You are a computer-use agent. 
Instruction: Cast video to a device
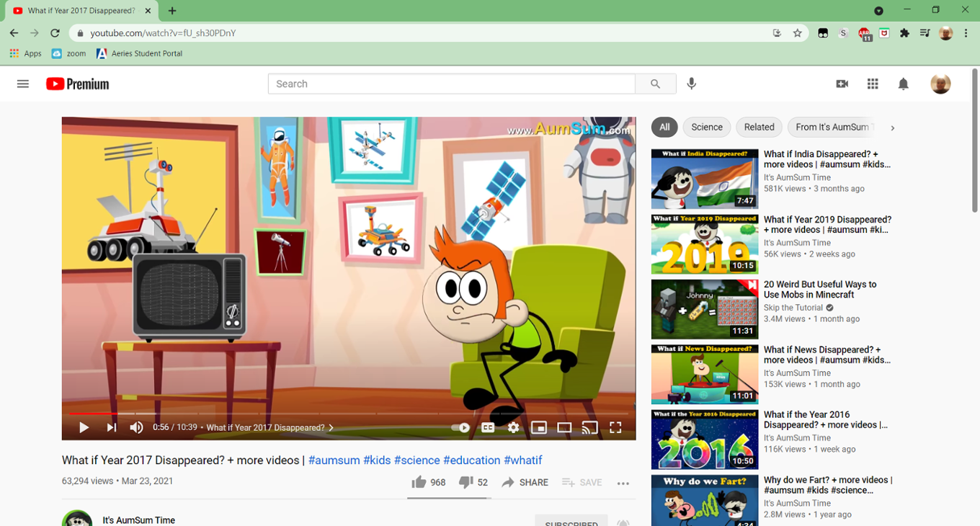tap(589, 427)
